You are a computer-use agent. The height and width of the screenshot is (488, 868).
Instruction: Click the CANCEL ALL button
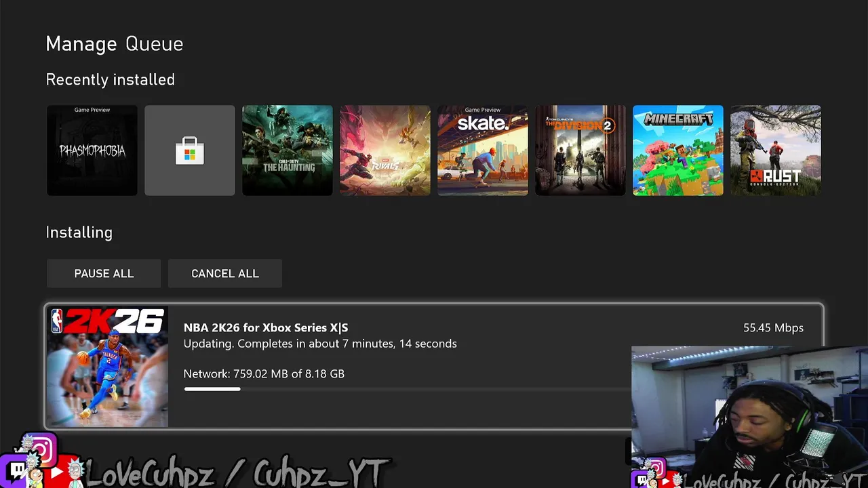(x=225, y=273)
